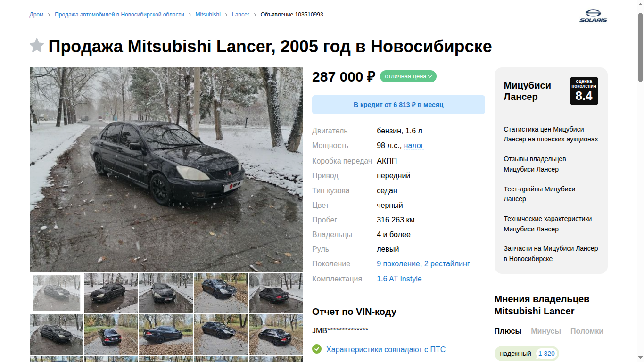Click 'В кредит от 6 813 ₽' button

398,105
